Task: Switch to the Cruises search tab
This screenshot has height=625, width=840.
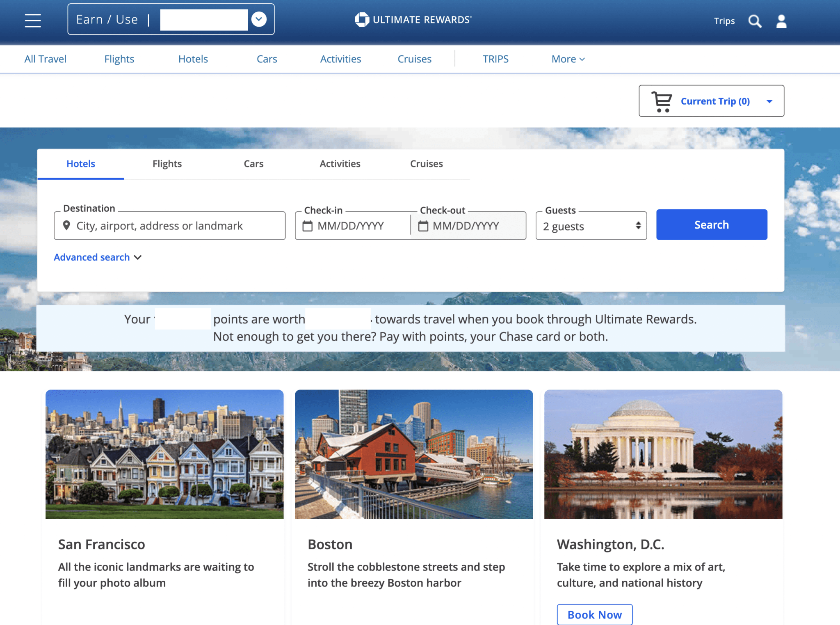Action: click(426, 164)
